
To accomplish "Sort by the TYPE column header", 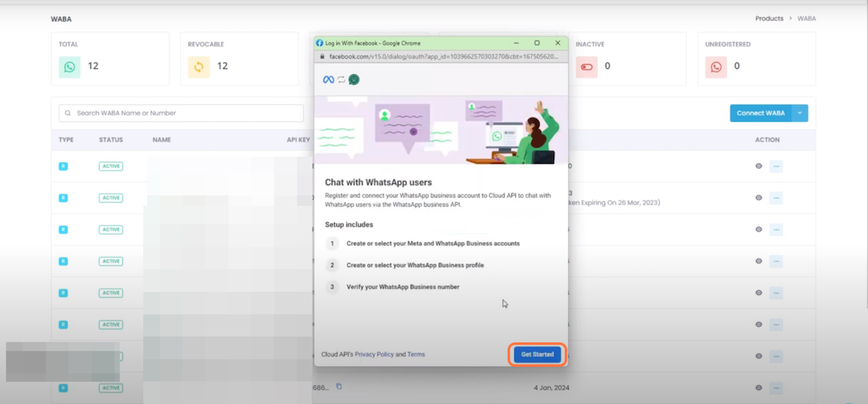I will pos(66,140).
